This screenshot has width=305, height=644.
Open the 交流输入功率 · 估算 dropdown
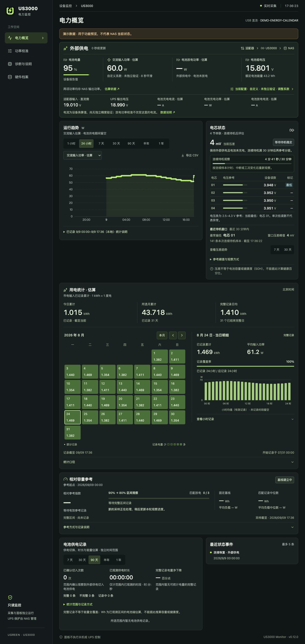[82, 155]
